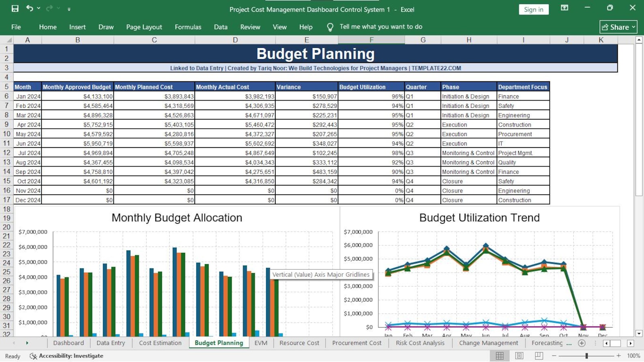Switch to Normal view icon
Viewport: 644px width, 362px height.
pos(500,356)
